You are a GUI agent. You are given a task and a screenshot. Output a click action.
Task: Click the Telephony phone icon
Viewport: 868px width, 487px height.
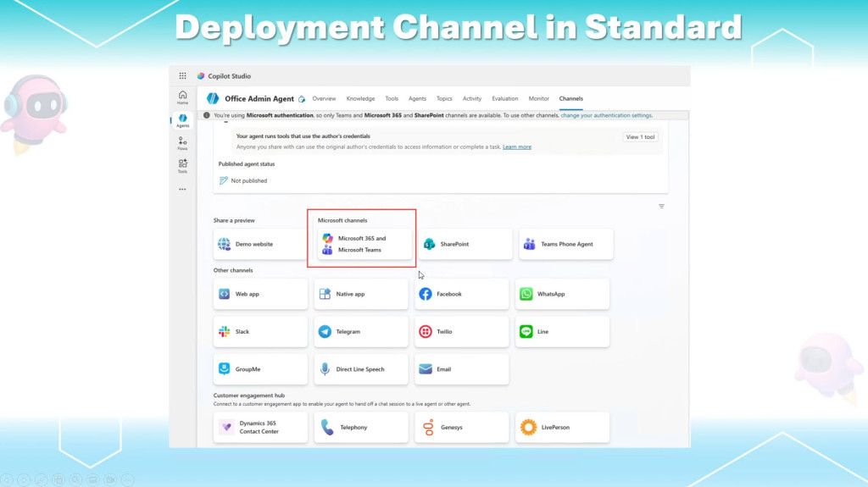pyautogui.click(x=327, y=427)
